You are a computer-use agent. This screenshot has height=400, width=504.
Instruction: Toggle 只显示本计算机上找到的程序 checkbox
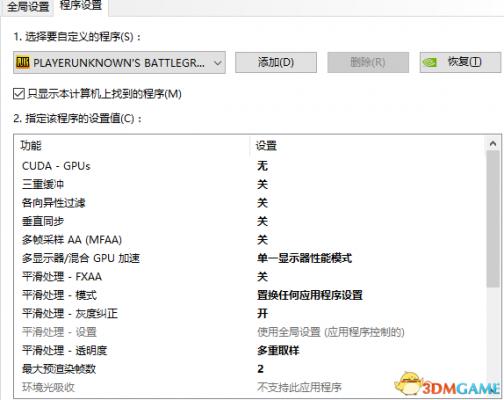[19, 94]
